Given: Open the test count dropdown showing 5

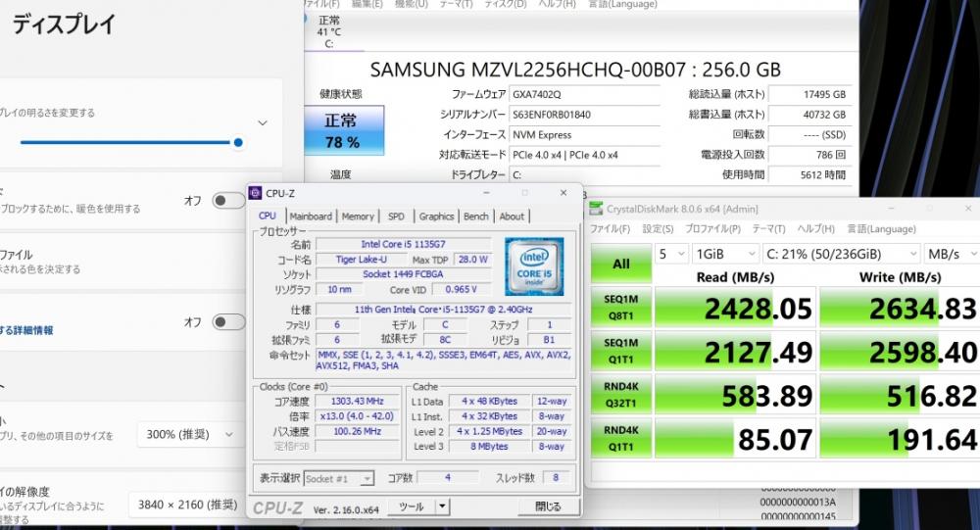Looking at the screenshot, I should [x=671, y=254].
